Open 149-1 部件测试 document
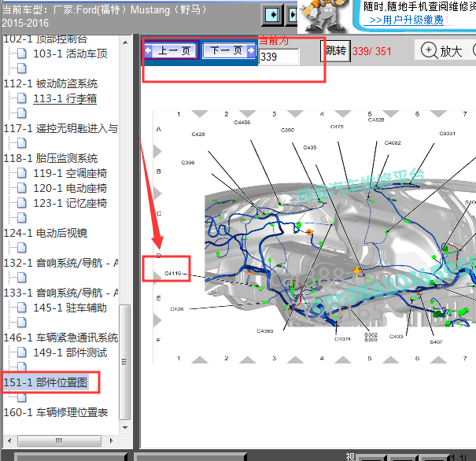 70,352
